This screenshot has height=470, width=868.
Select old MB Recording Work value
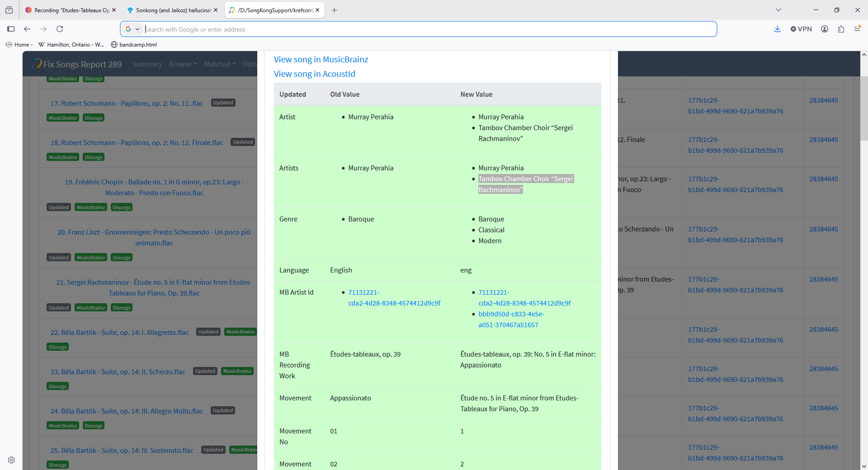click(x=365, y=354)
